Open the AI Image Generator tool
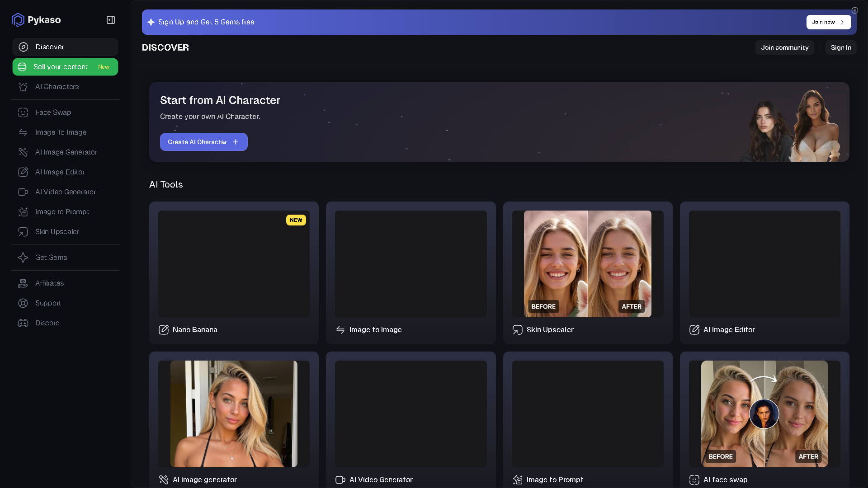Image resolution: width=868 pixels, height=488 pixels. click(66, 152)
